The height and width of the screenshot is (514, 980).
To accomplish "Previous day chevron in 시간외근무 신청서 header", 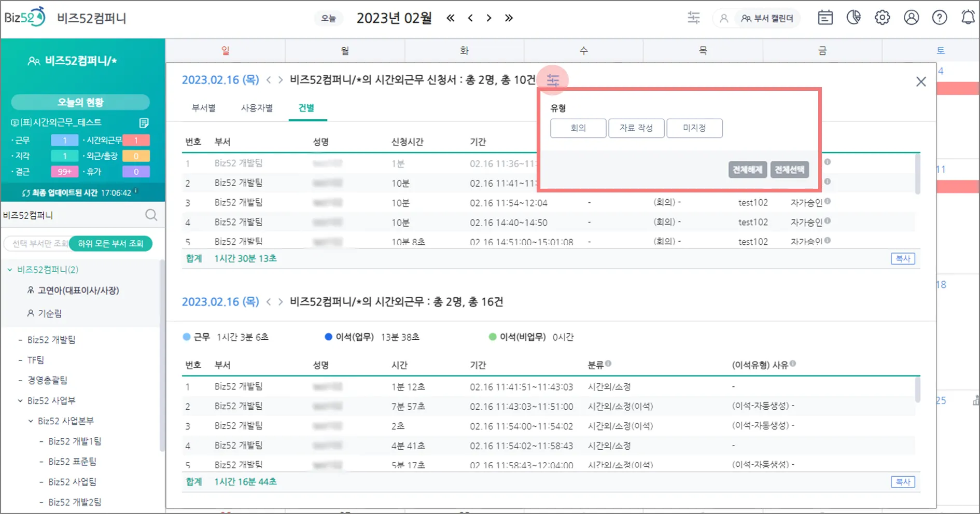I will [269, 80].
